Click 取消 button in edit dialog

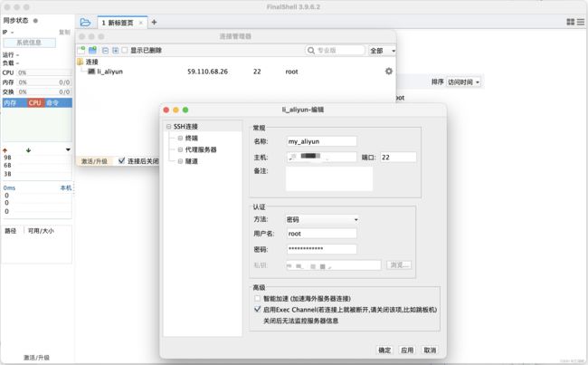(x=430, y=350)
